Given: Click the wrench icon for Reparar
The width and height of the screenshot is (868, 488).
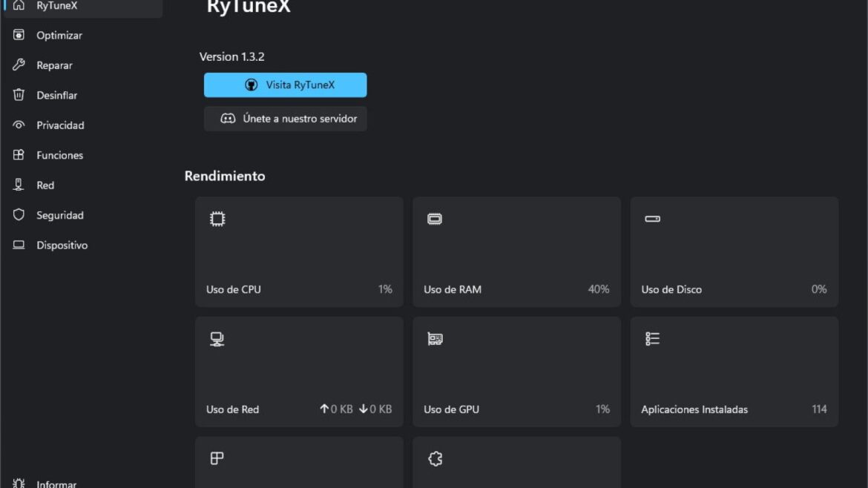Looking at the screenshot, I should (19, 65).
